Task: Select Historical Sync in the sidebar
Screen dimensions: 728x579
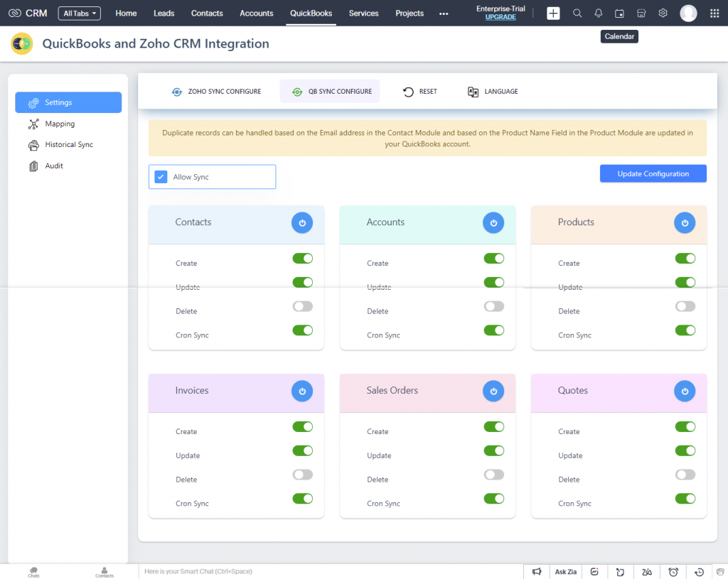Action: 68,145
